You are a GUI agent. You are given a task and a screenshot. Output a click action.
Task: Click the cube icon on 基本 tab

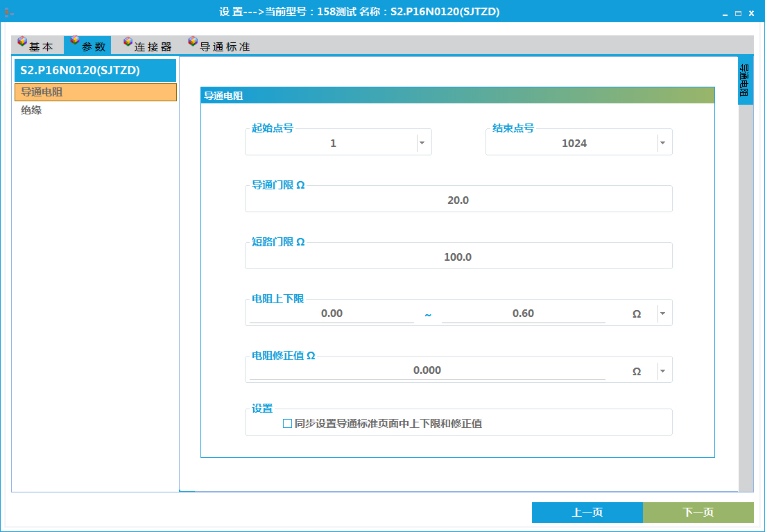pos(22,42)
